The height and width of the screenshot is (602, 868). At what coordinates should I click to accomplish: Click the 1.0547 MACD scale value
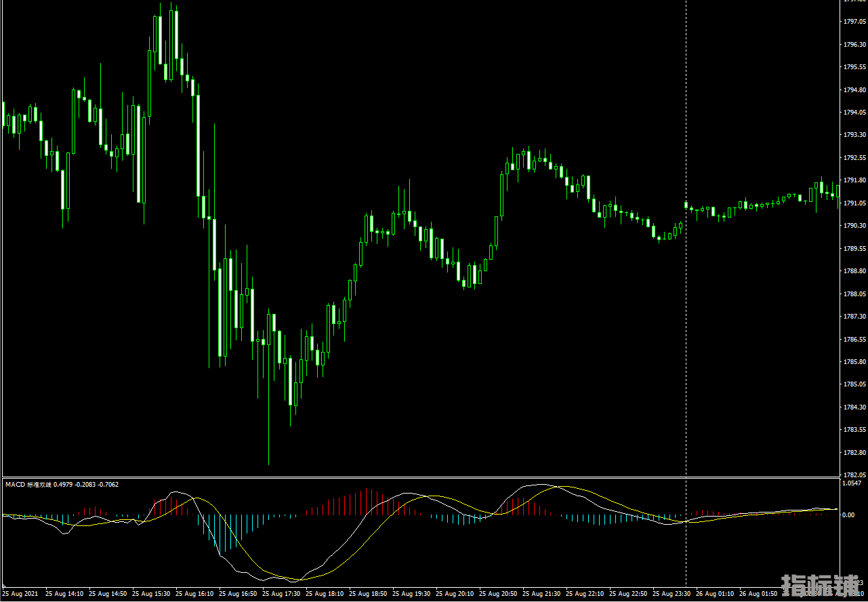pyautogui.click(x=851, y=484)
